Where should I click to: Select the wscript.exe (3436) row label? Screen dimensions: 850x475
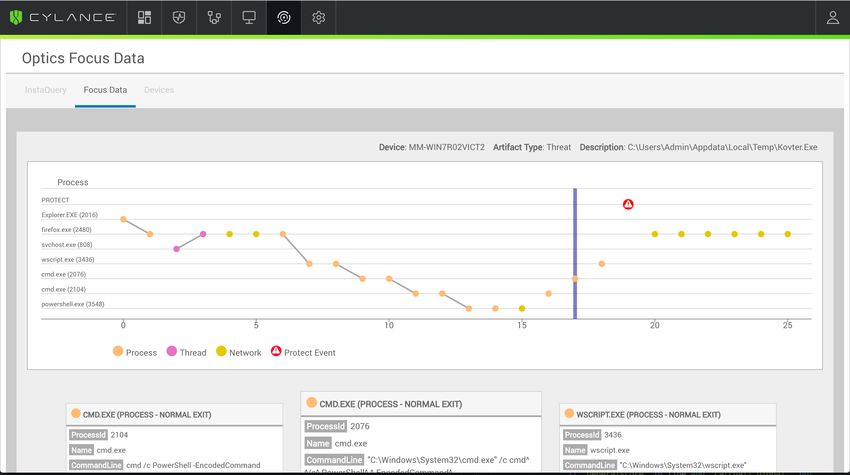tap(68, 260)
